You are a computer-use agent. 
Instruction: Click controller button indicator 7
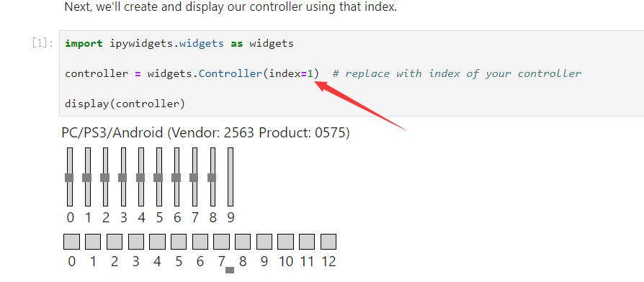(x=221, y=242)
